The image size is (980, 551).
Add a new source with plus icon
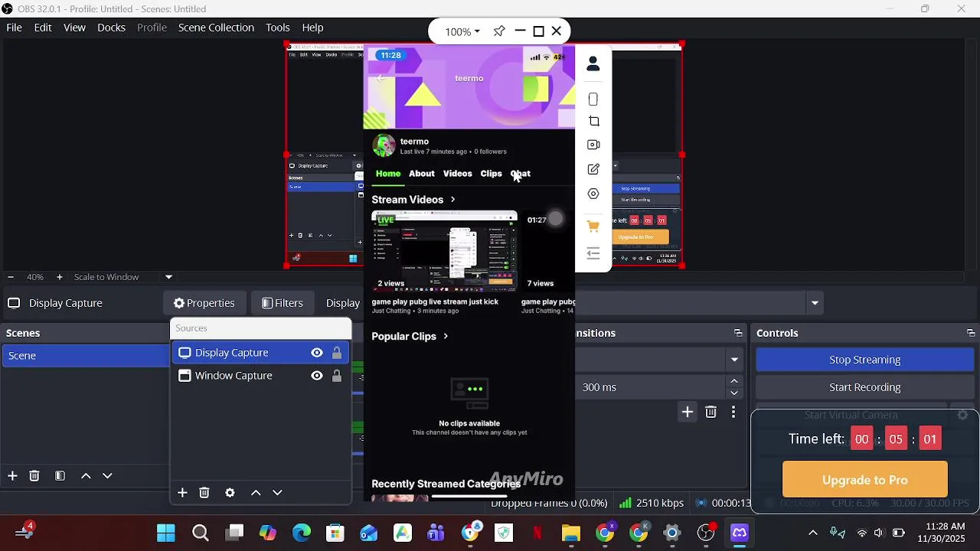pyautogui.click(x=182, y=493)
